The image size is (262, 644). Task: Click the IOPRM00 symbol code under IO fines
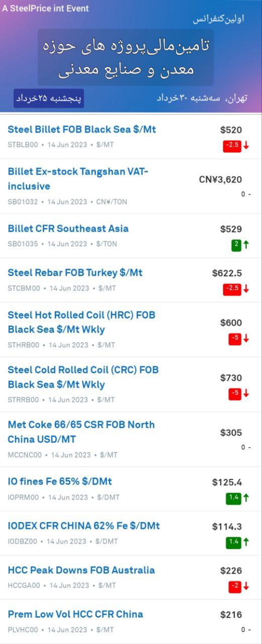(x=23, y=497)
